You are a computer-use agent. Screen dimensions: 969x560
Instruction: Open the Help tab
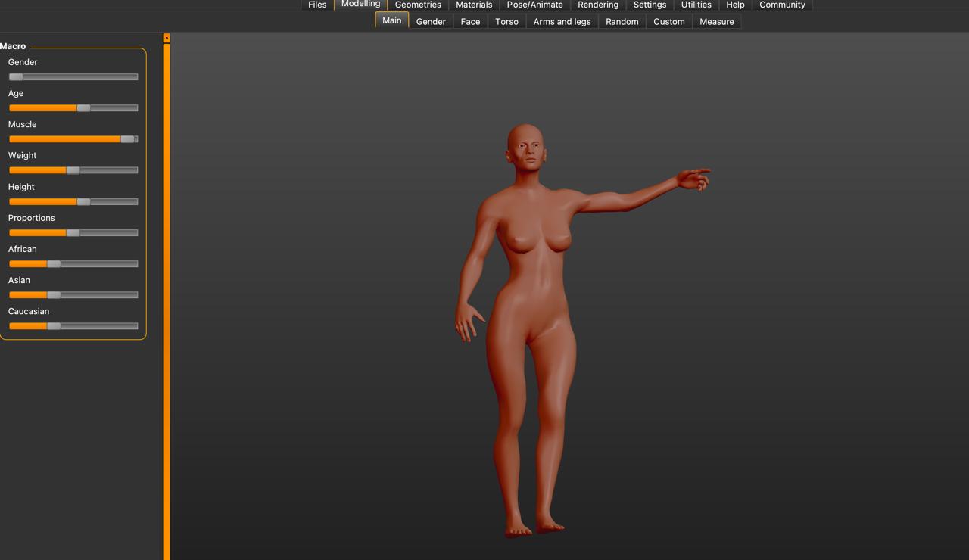coord(735,5)
